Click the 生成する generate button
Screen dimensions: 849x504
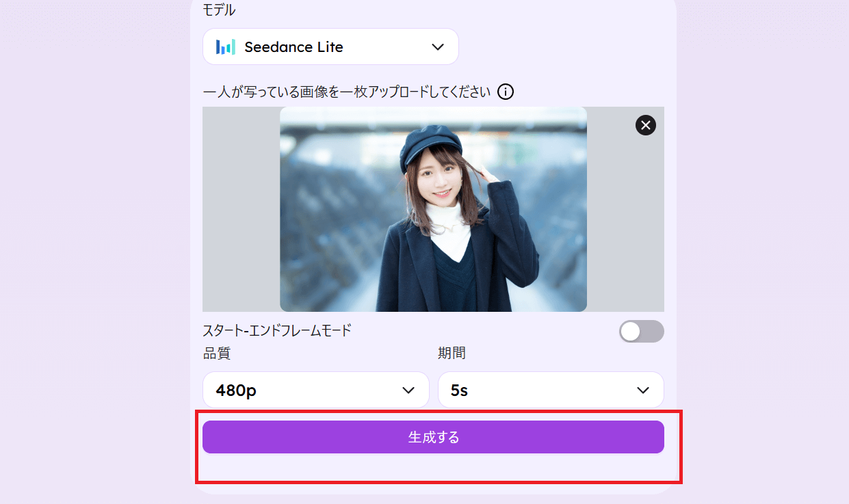point(433,436)
